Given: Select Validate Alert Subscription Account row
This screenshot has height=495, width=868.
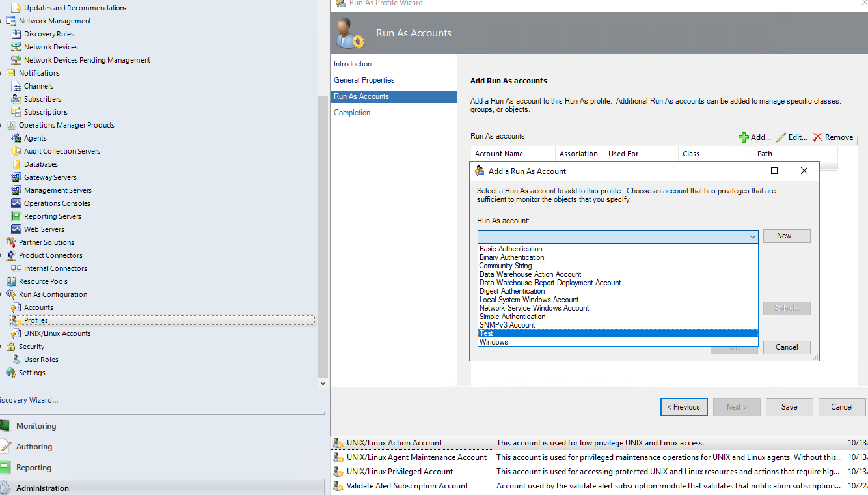Looking at the screenshot, I should [599, 486].
